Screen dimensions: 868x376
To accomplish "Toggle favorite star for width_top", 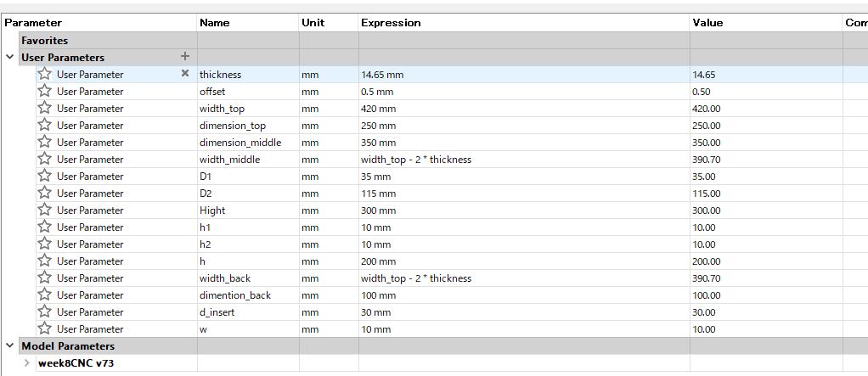I will click(x=45, y=109).
